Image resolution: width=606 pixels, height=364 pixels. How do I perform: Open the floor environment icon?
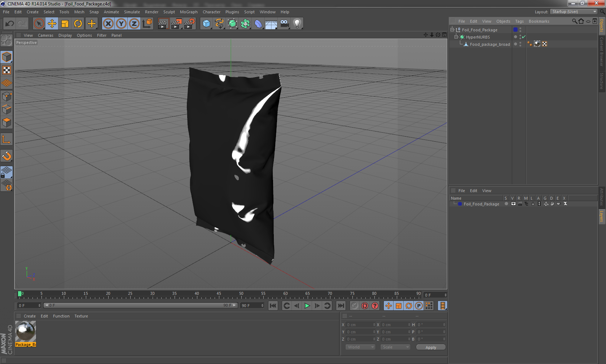click(x=271, y=24)
